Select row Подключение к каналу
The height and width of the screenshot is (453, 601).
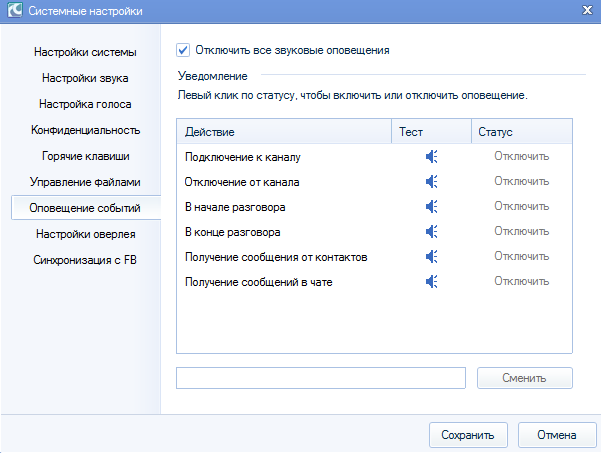(x=374, y=157)
